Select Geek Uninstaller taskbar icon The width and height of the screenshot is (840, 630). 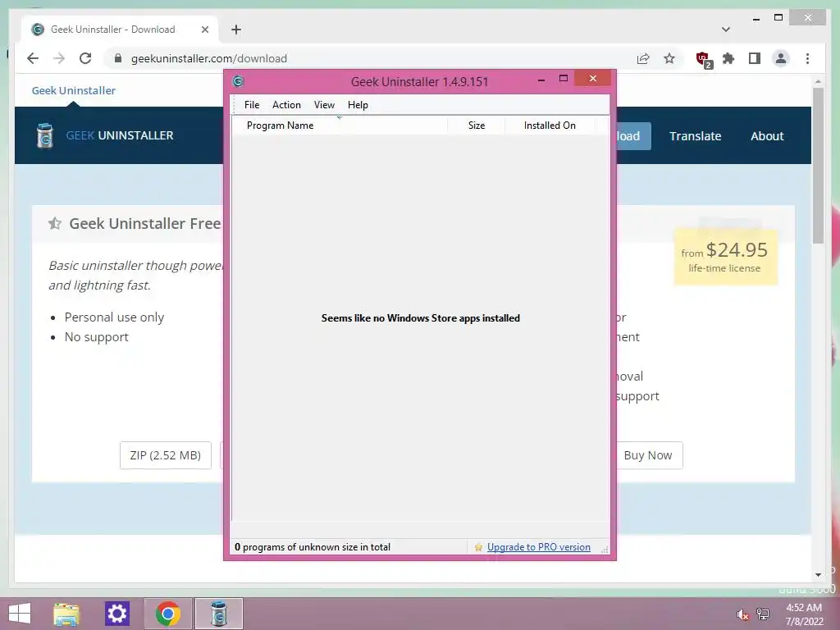tap(218, 614)
